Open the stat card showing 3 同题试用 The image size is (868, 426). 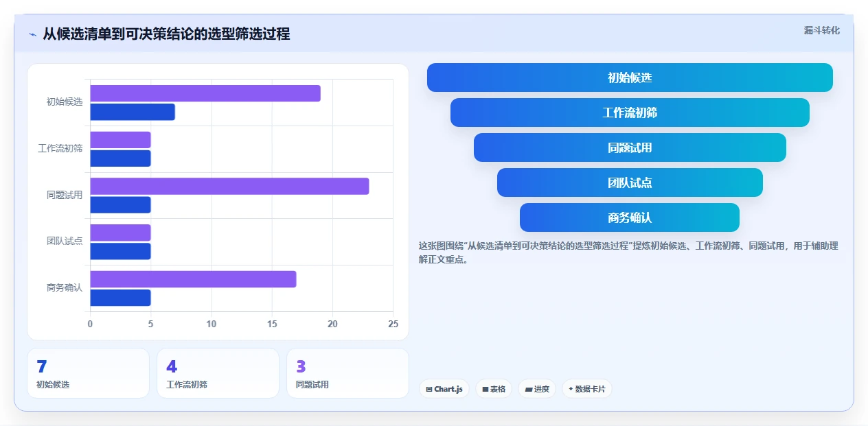347,373
